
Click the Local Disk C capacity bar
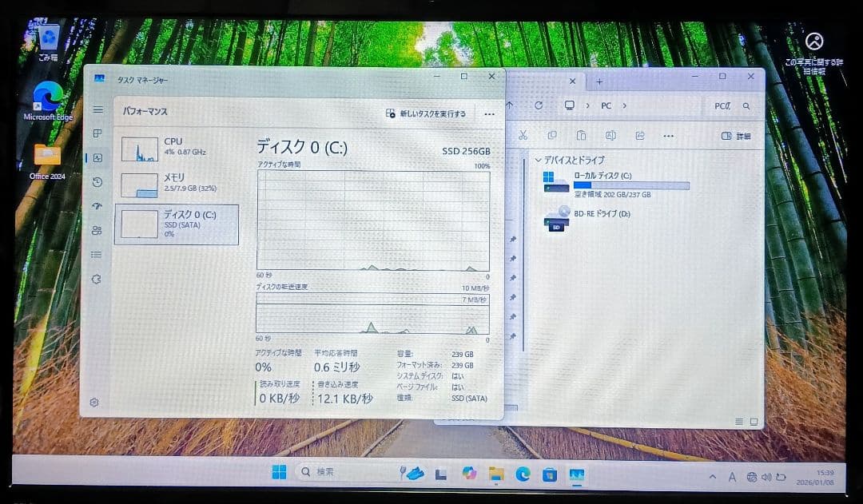point(630,185)
